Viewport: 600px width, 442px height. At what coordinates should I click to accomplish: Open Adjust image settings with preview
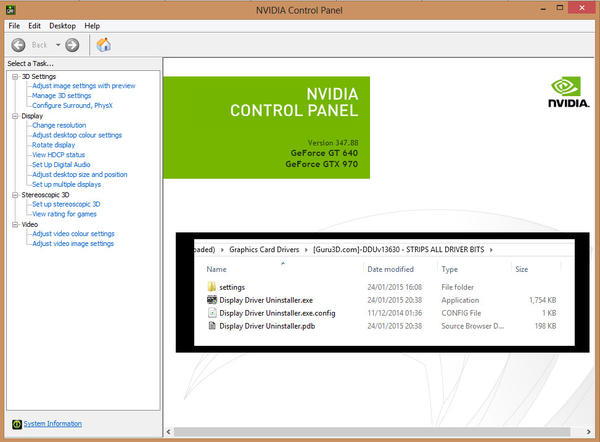point(84,86)
